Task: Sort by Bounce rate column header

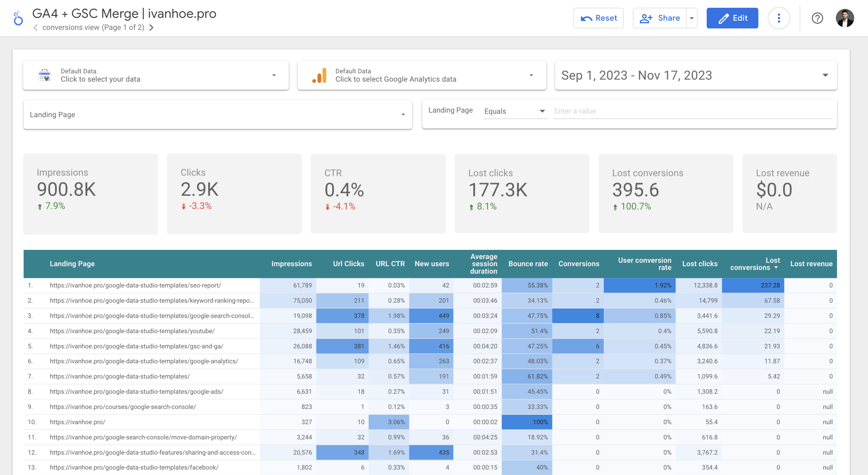Action: (x=528, y=264)
